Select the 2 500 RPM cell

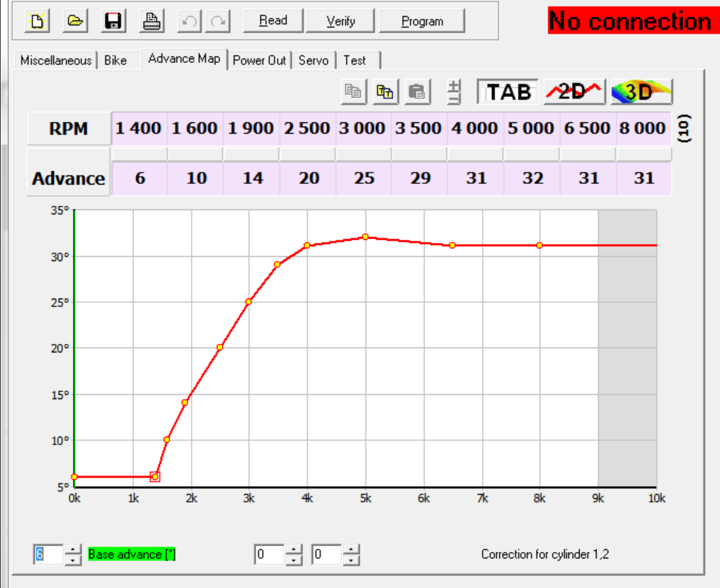coord(308,128)
